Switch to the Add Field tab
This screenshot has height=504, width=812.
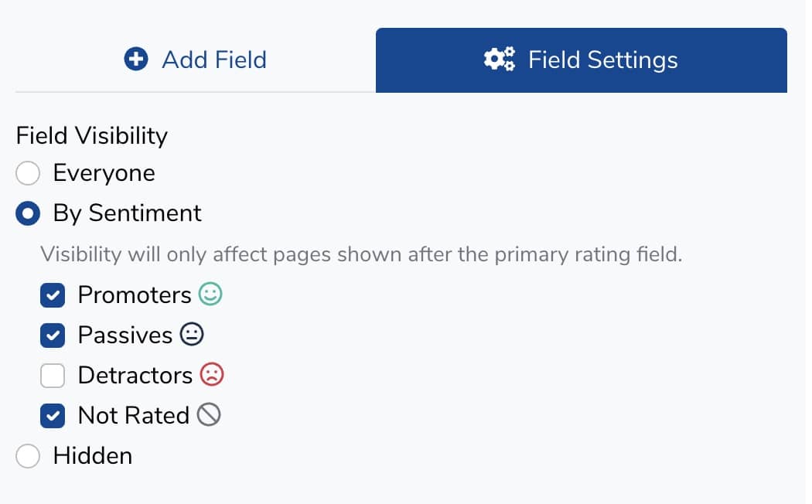[x=195, y=60]
